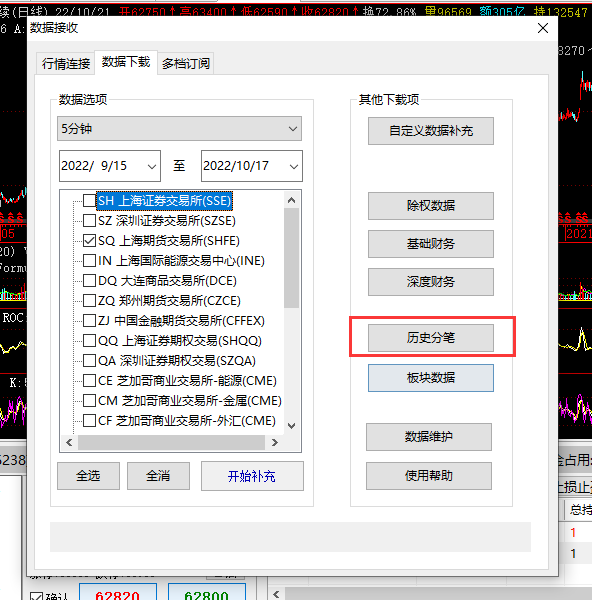Check DQ 大连商品交易所(DCE) checkbox
This screenshot has height=600, width=592.
click(x=89, y=280)
